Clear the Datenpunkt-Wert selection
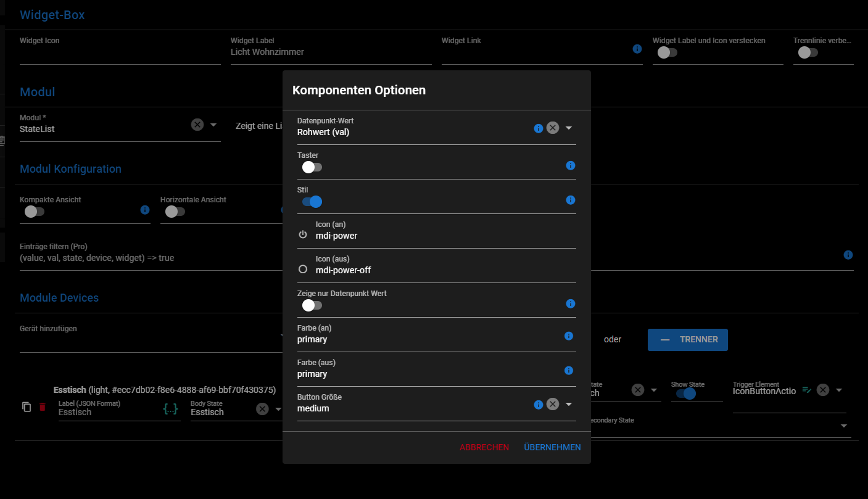The image size is (868, 499). click(x=553, y=128)
